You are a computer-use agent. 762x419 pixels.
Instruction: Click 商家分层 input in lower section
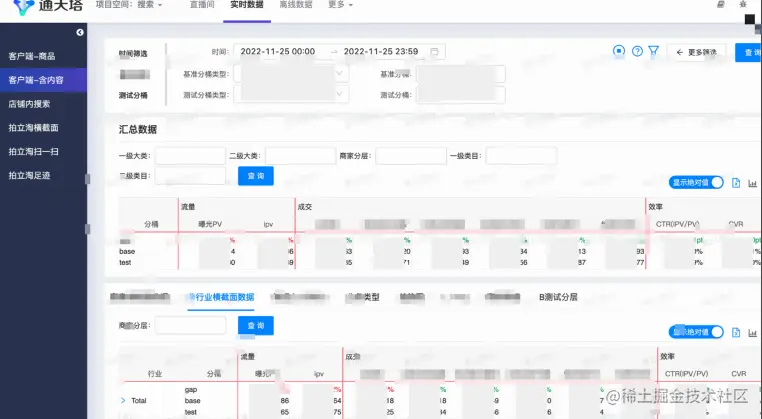[x=190, y=326]
